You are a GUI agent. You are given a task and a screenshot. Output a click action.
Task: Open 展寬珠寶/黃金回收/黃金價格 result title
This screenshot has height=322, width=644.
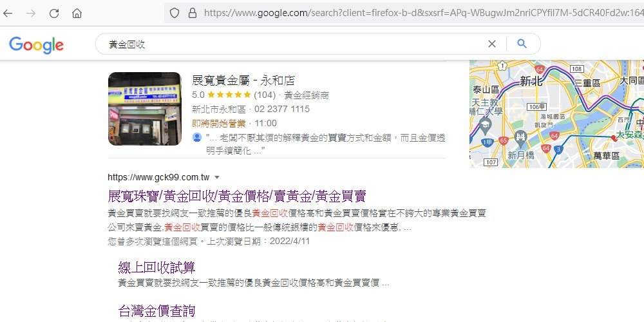(236, 196)
